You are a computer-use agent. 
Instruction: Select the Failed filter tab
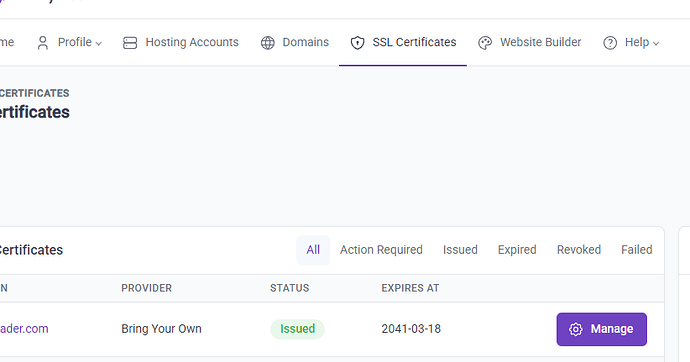[637, 250]
